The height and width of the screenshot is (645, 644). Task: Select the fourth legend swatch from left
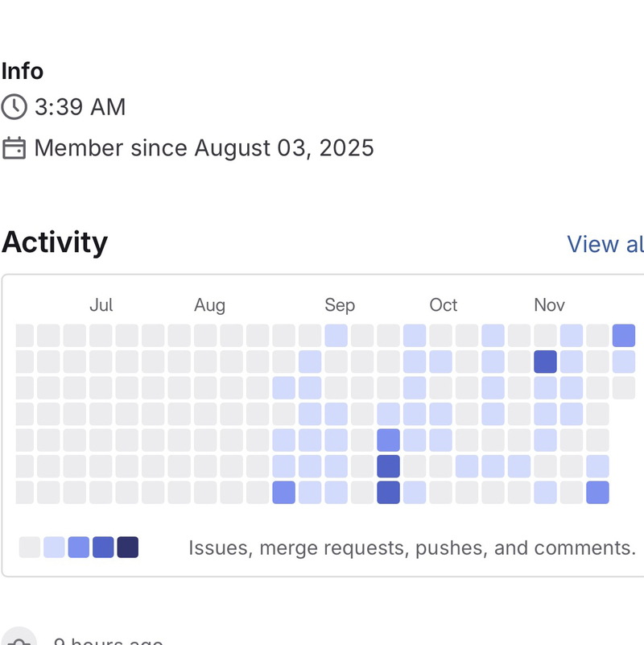click(103, 548)
